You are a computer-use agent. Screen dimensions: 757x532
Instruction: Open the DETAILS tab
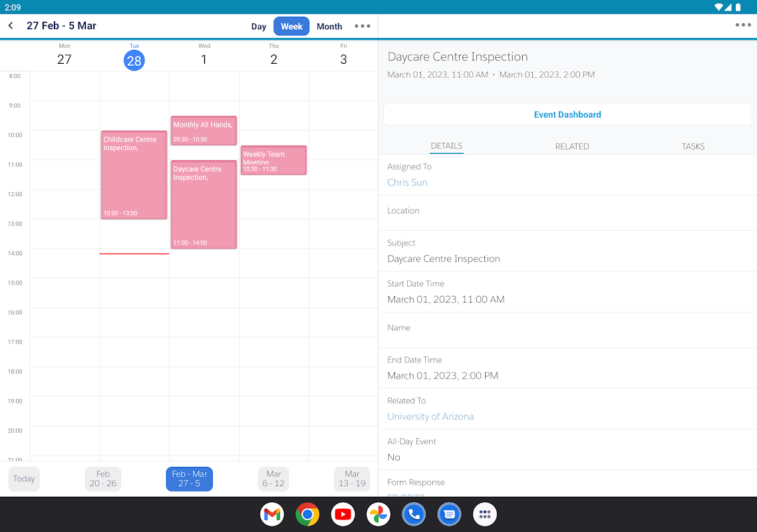click(446, 146)
